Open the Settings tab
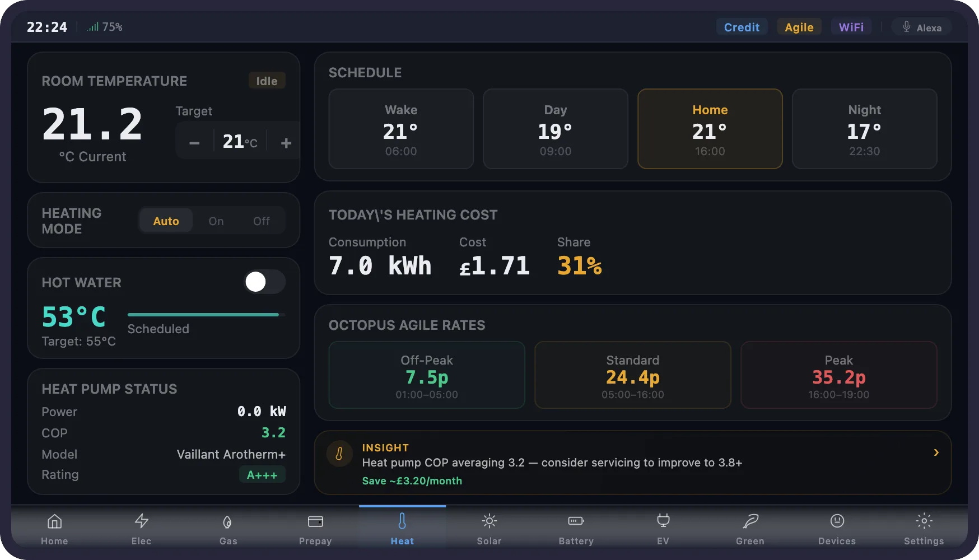Viewport: 979px width, 560px height. pyautogui.click(x=924, y=521)
